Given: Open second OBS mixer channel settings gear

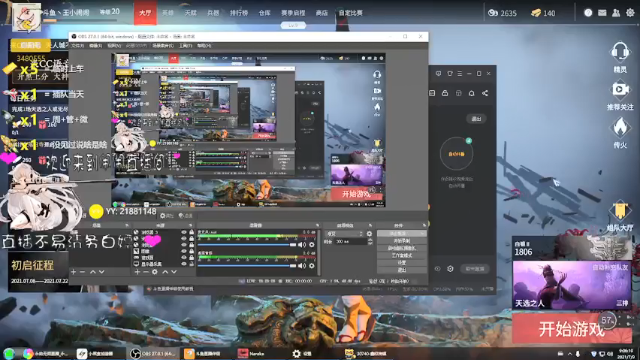Looking at the screenshot, I should 312,266.
